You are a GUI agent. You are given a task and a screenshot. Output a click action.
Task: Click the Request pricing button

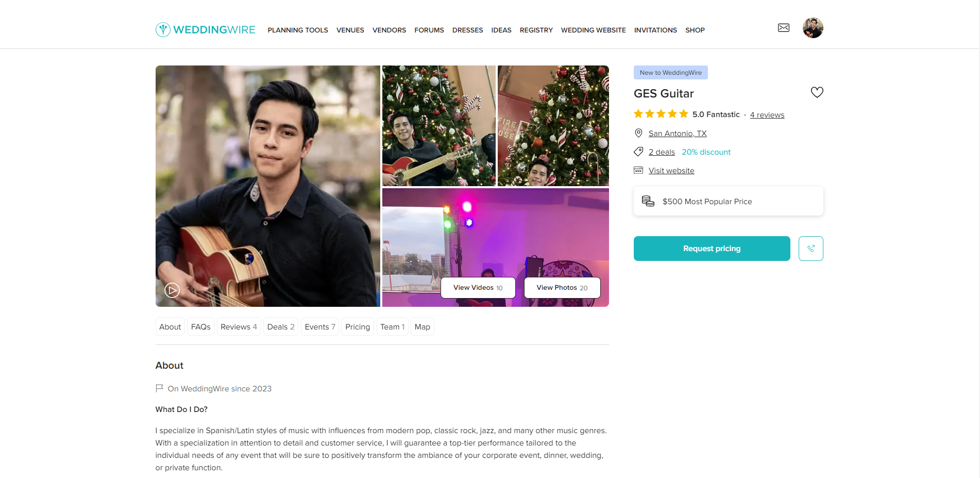click(x=712, y=249)
